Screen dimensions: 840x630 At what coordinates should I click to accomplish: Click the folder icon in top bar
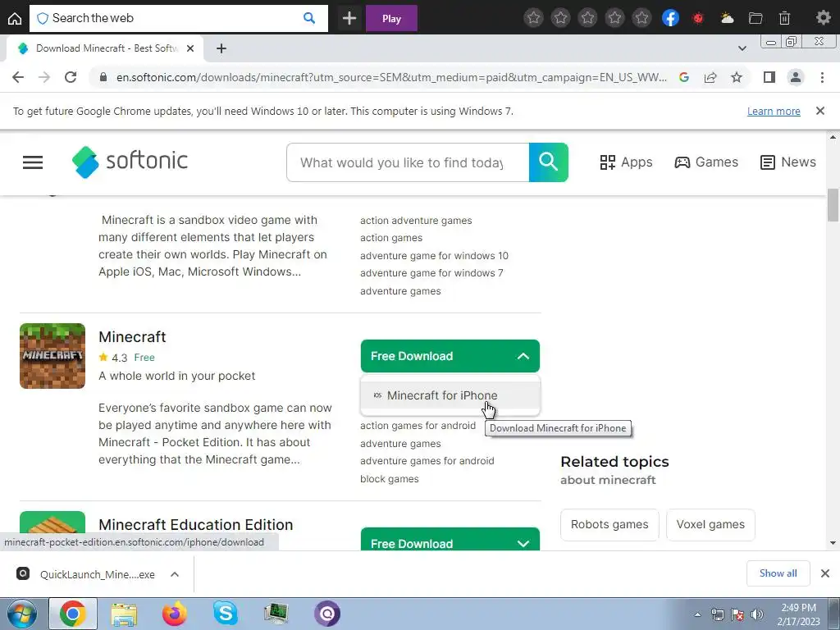[756, 18]
